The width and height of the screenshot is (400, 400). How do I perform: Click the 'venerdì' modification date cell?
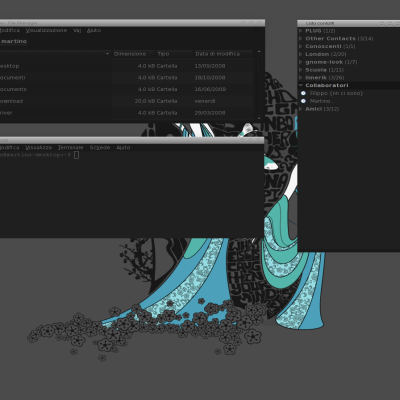(205, 101)
